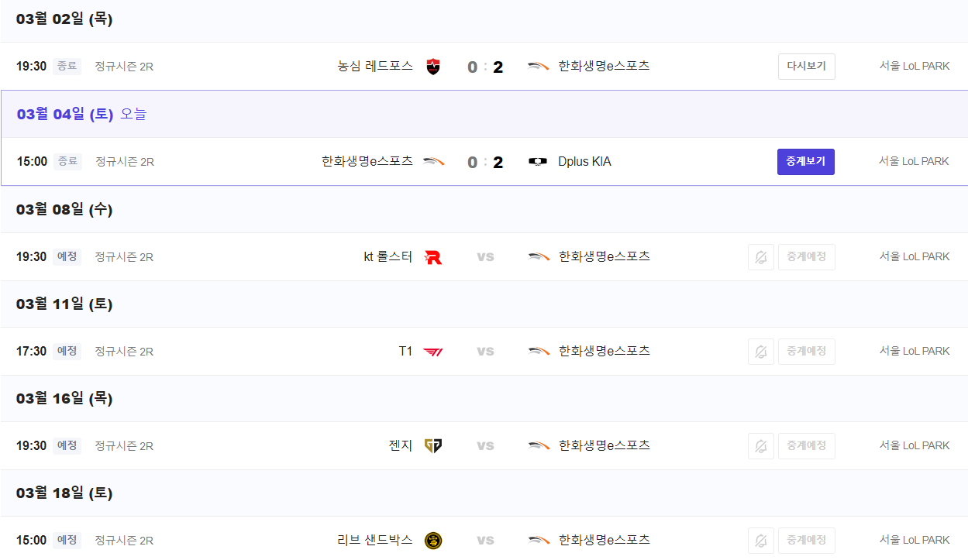Click 중계예정 button for the T1 match
Image resolution: width=968 pixels, height=560 pixels.
click(x=806, y=352)
